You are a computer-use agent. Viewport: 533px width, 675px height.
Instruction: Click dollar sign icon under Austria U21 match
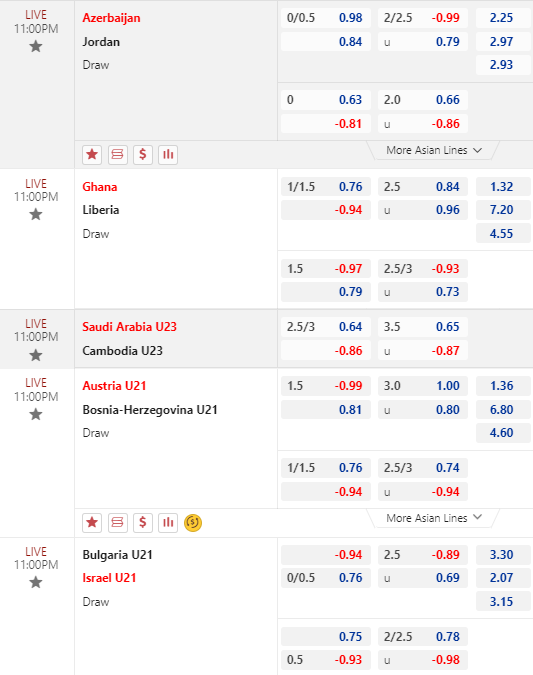tap(143, 523)
